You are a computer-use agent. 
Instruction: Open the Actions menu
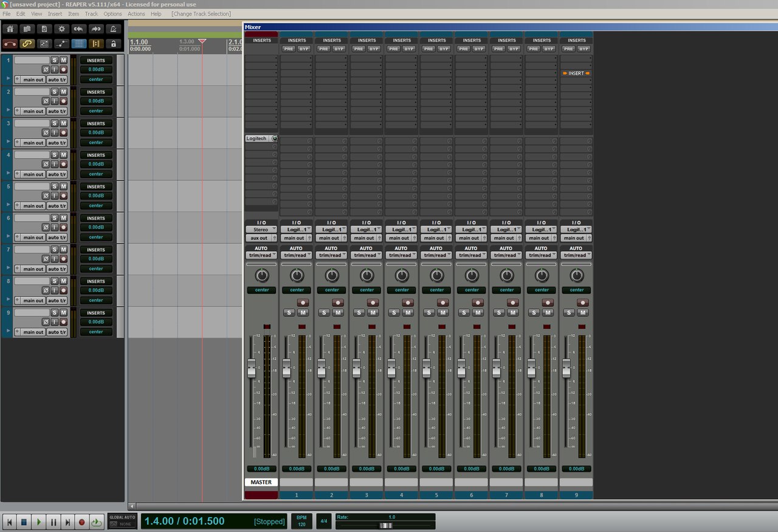click(x=136, y=13)
